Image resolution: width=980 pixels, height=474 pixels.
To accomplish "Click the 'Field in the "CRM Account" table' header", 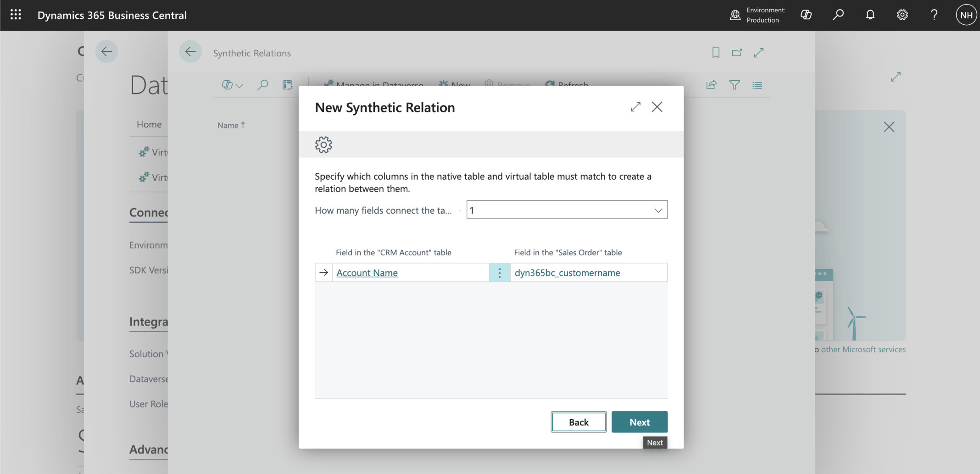I will [x=394, y=253].
